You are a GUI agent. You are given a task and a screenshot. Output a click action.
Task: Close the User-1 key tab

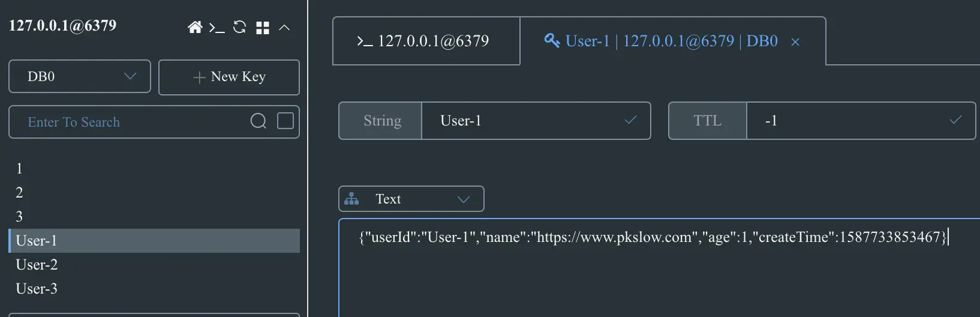(795, 42)
